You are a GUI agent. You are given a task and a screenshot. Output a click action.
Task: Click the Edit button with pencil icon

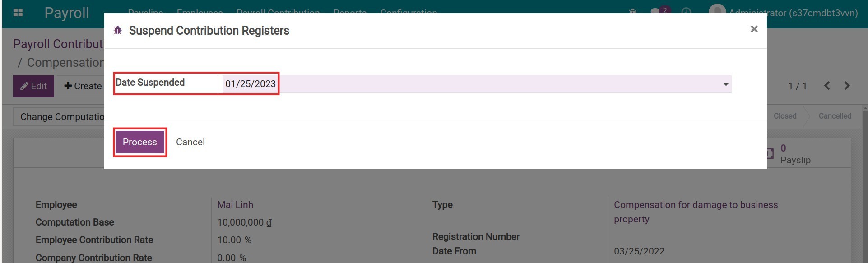pyautogui.click(x=33, y=86)
